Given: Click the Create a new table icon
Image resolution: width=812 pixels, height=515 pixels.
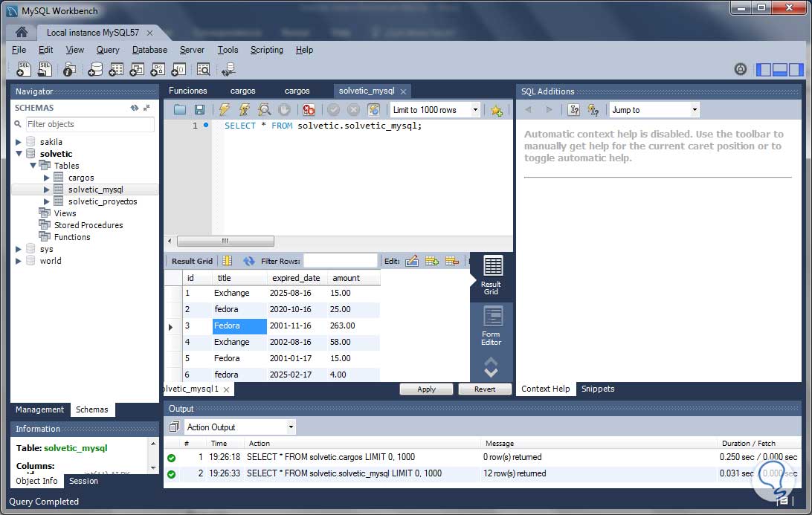Looking at the screenshot, I should [116, 68].
